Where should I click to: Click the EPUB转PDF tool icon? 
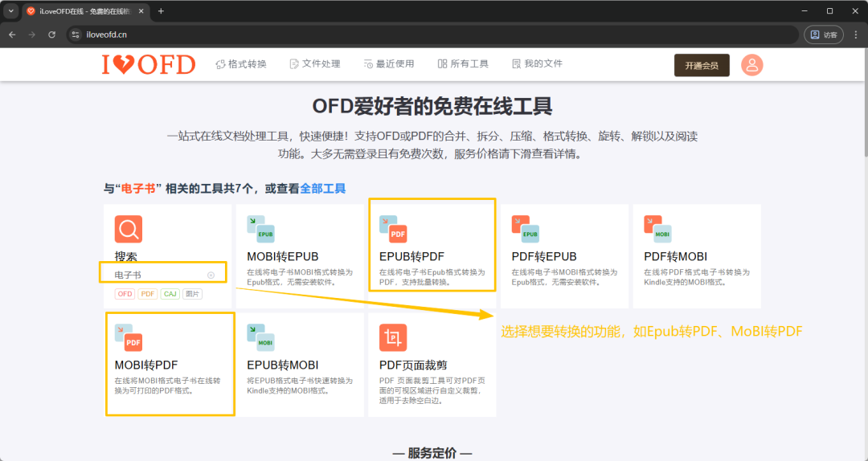point(393,229)
